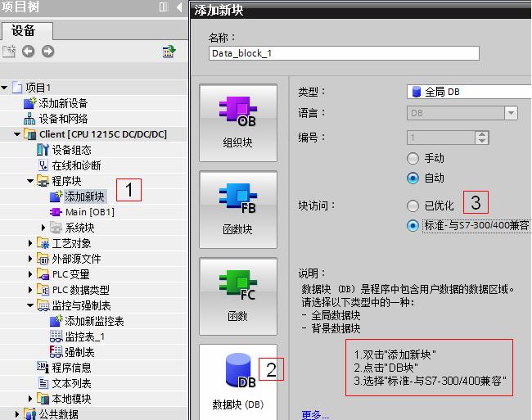Expand the 本地模块 folder
Image resolution: width=532 pixels, height=420 pixels.
(30, 399)
